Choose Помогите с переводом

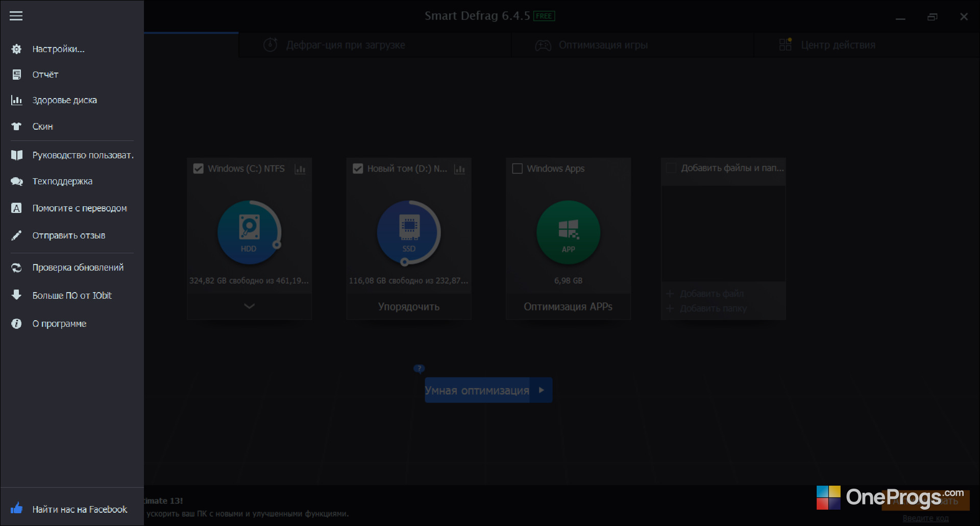pyautogui.click(x=80, y=208)
